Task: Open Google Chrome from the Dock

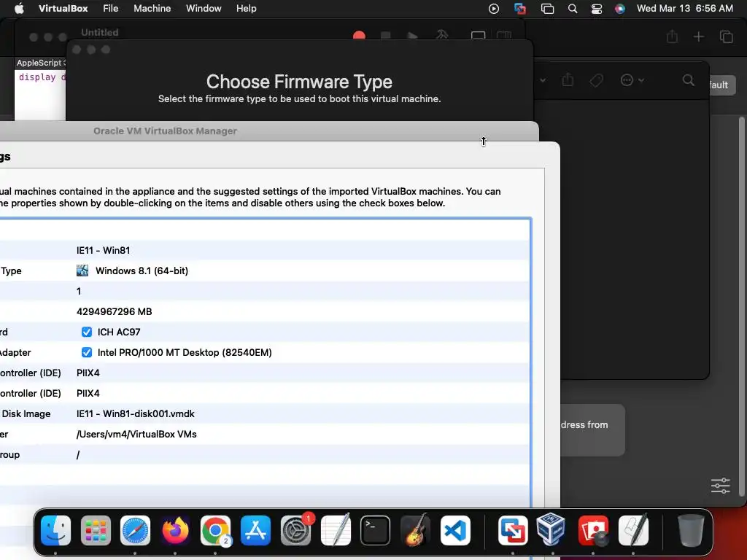Action: 215,530
